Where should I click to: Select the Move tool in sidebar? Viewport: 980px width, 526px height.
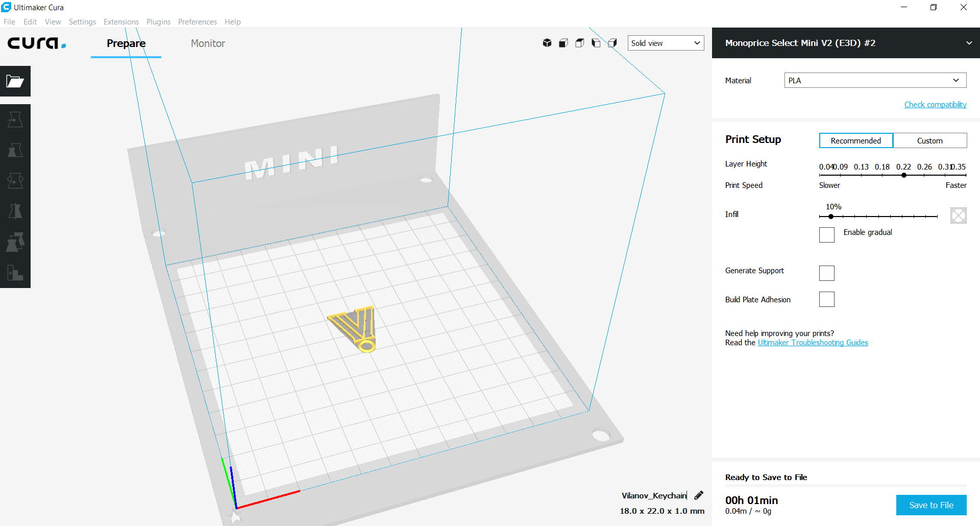(x=15, y=119)
